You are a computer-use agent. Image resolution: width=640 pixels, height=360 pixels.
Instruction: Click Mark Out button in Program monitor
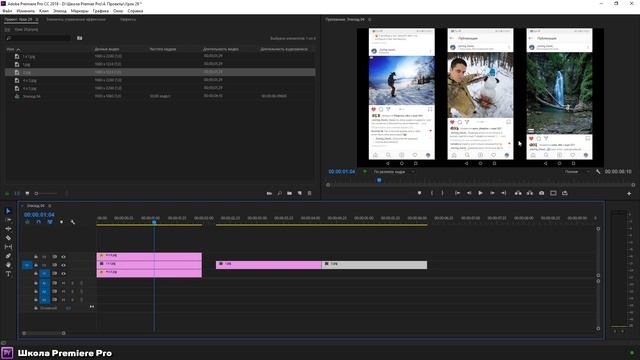pyautogui.click(x=443, y=193)
